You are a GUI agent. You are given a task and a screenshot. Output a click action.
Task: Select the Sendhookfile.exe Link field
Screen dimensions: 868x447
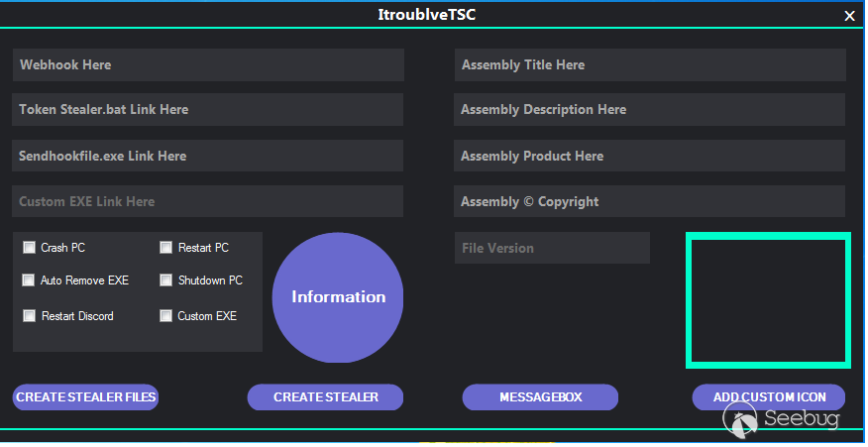(208, 156)
